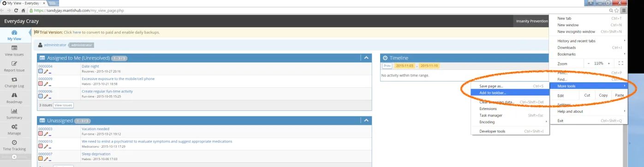This screenshot has width=644, height=167.
Task: Decrease zoom with minus button
Action: pyautogui.click(x=589, y=63)
